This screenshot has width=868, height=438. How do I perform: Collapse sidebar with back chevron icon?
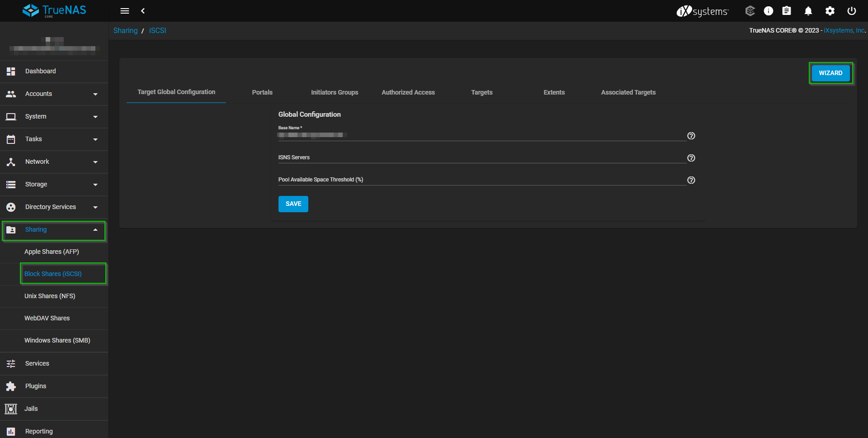[143, 11]
